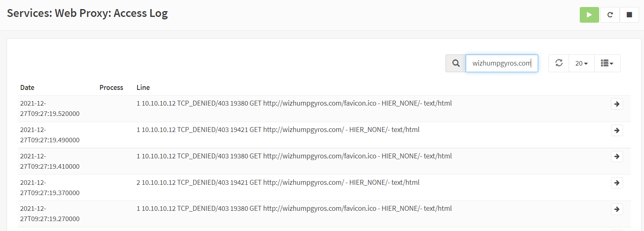Refresh the access log table
The image size is (644, 231).
559,63
